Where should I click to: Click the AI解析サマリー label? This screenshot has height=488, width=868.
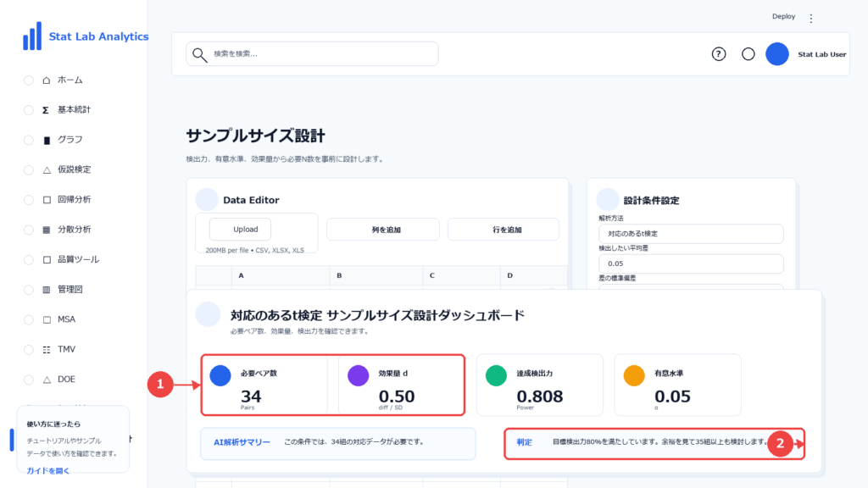(242, 442)
